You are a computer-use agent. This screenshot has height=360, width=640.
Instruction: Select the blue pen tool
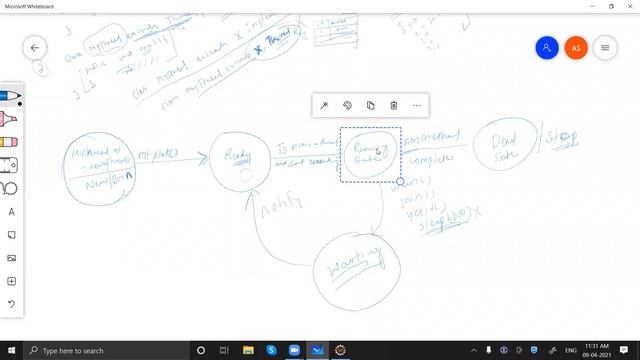[10, 96]
